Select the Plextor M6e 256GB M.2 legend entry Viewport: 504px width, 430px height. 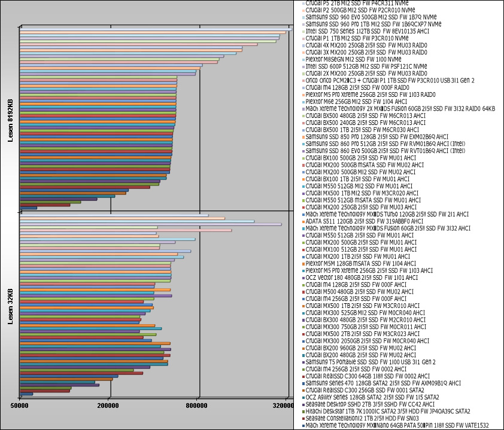coord(356,102)
